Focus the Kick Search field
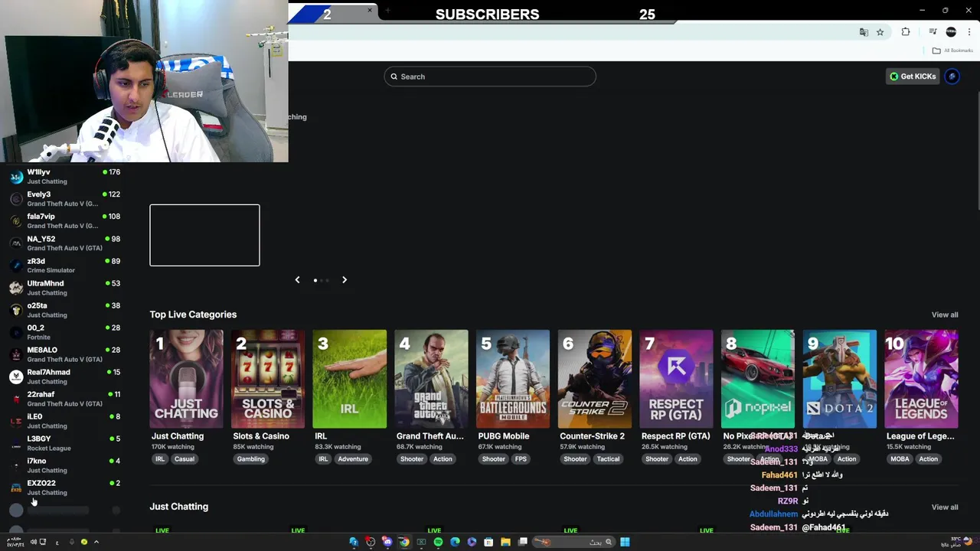The height and width of the screenshot is (551, 980). tap(490, 77)
